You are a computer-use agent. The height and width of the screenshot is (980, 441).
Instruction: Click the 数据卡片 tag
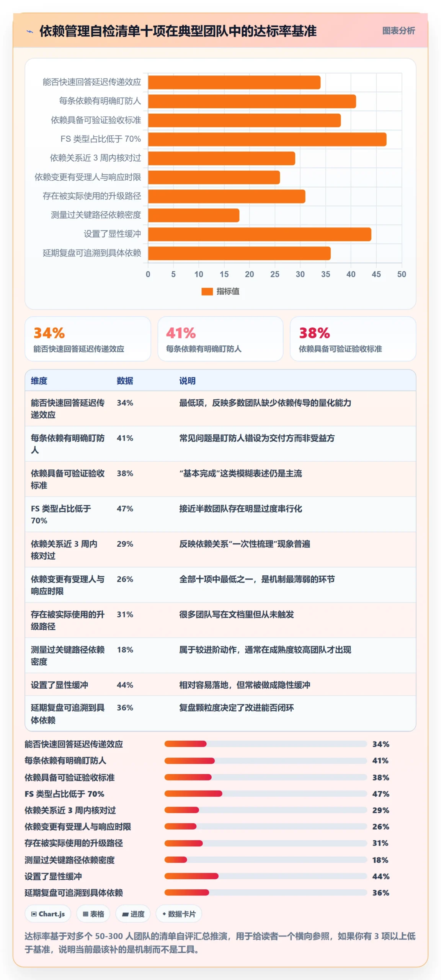click(x=179, y=914)
